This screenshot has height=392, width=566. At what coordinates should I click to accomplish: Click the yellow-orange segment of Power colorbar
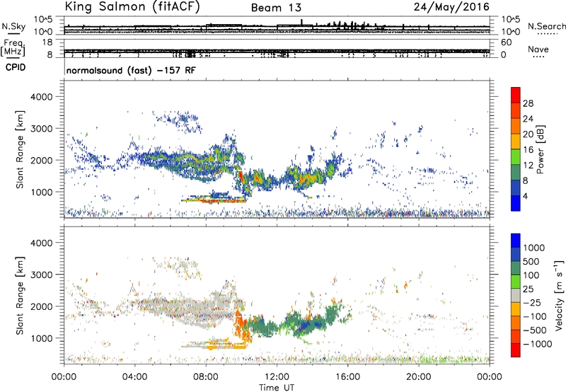pos(516,142)
